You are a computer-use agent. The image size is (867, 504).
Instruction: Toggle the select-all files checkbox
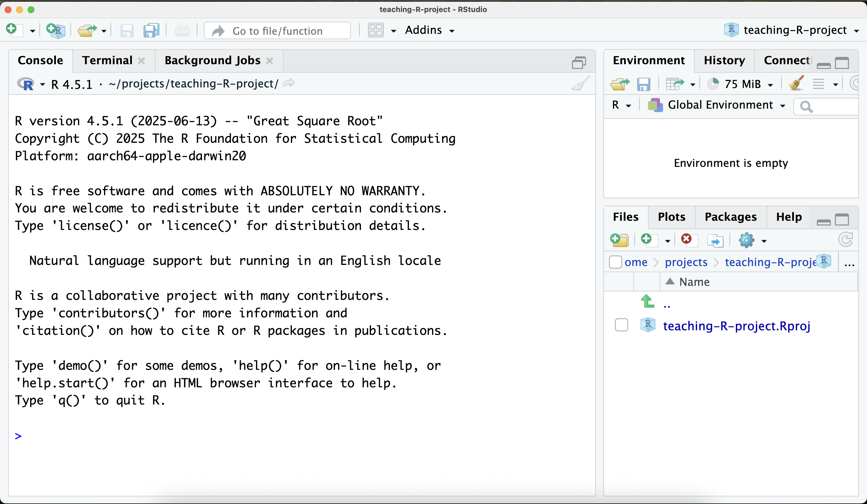615,262
